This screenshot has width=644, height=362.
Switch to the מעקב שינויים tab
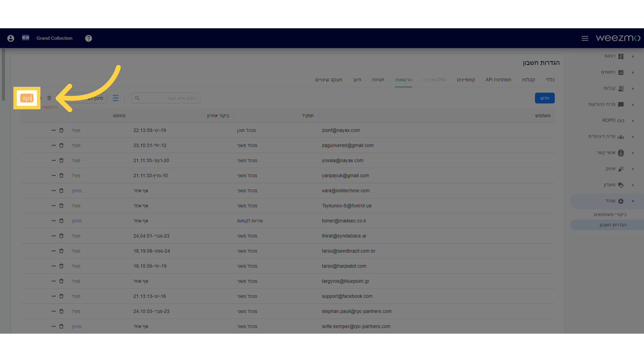click(329, 80)
